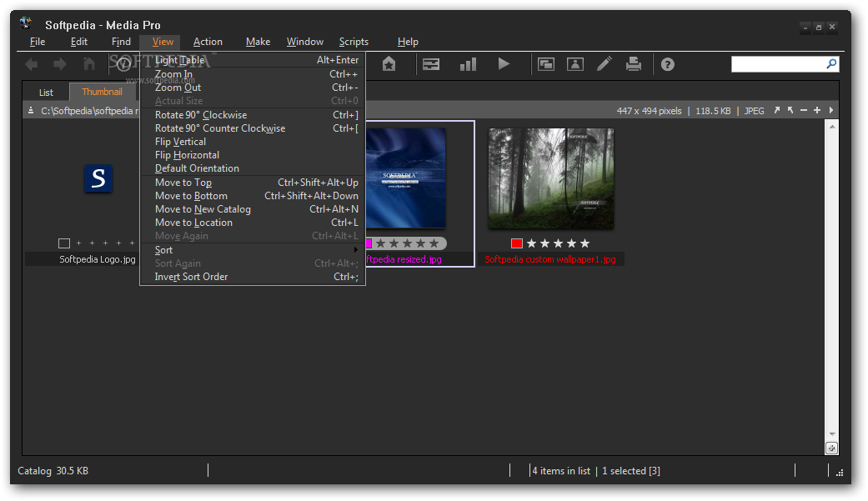Click the scrollbar up arrow

pos(831,127)
